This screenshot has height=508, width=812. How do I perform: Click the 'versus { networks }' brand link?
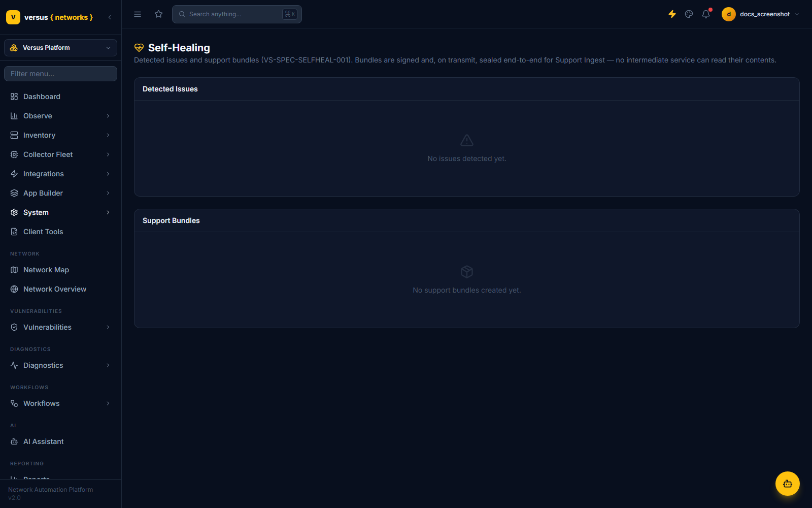tap(58, 17)
